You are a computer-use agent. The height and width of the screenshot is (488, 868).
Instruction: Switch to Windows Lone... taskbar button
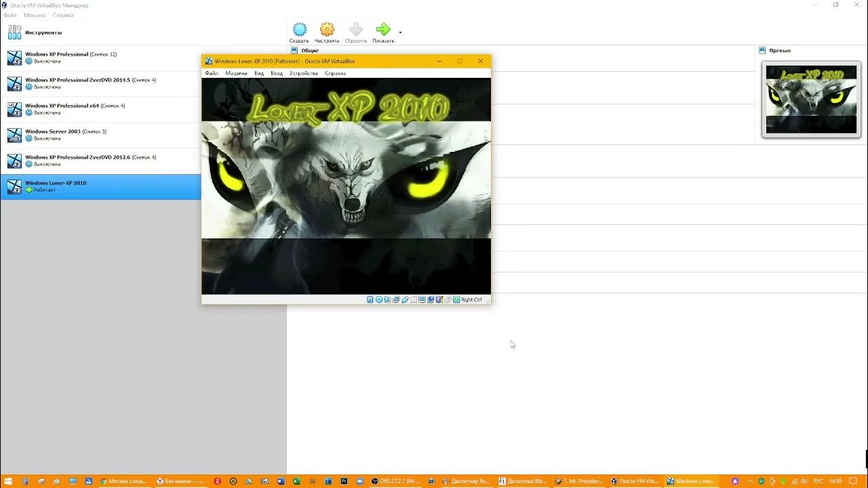point(691,481)
